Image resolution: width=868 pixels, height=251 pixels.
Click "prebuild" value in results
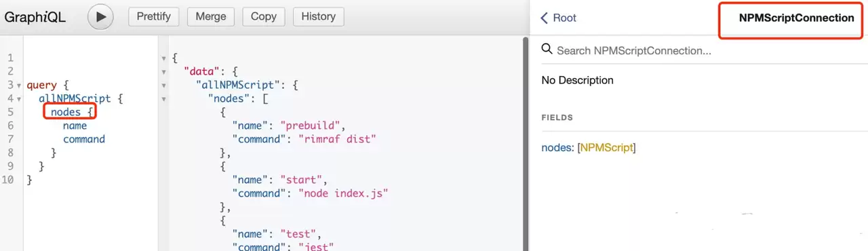(313, 125)
